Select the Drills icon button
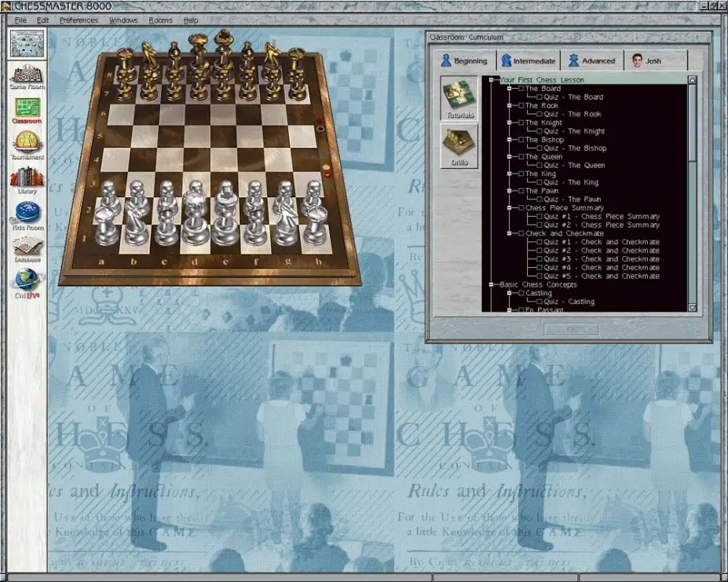Viewport: 728px width, 582px height. [x=459, y=146]
